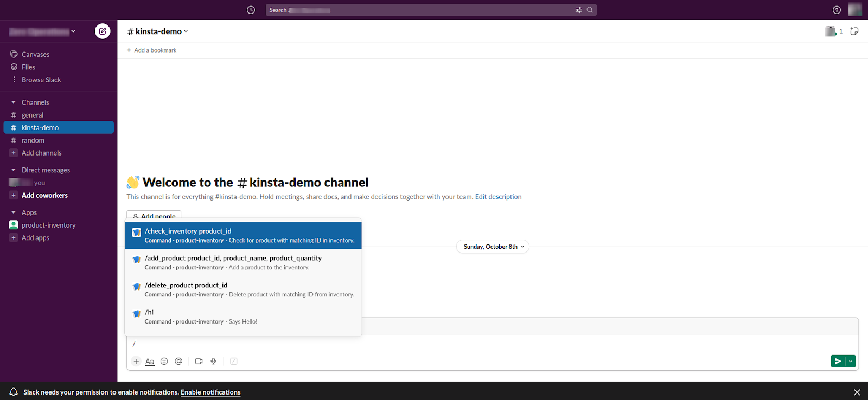
Task: View channel members count
Action: (834, 31)
